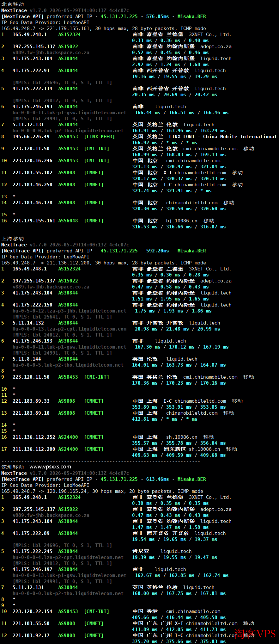Select the IP address 41.175.222.91
279x644 pixels.
coord(31,71)
